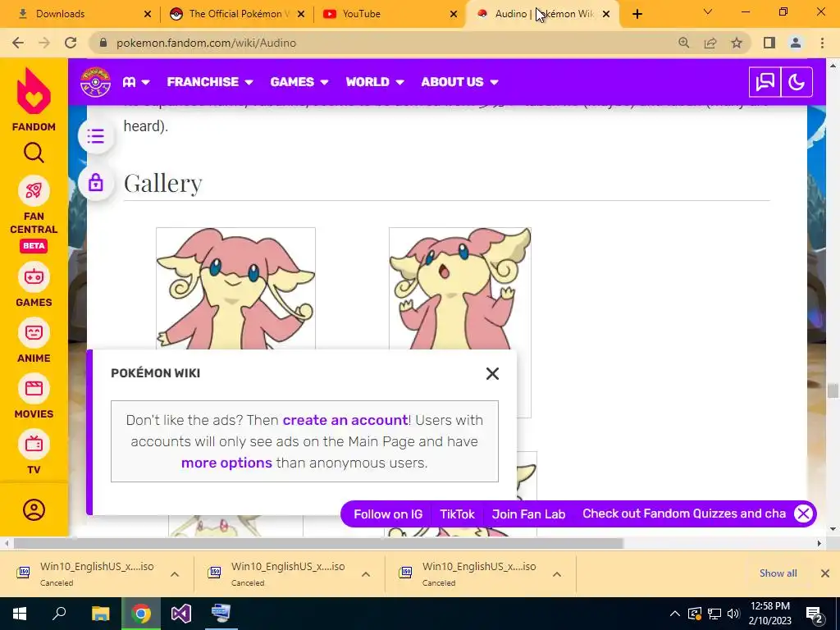Open the user profile icon in sidebar
Viewport: 840px width, 630px height.
point(34,509)
